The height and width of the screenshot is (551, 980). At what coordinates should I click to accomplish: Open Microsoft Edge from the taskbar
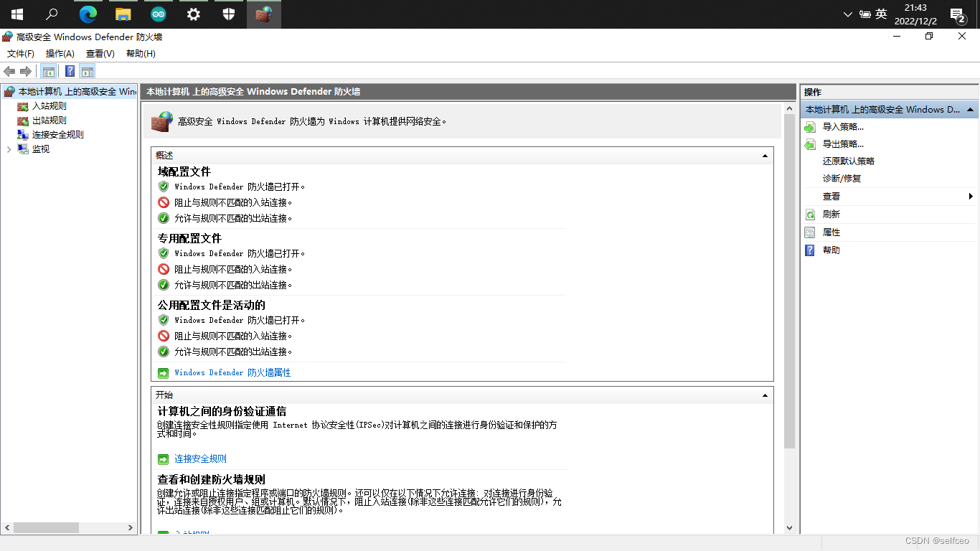pos(88,14)
